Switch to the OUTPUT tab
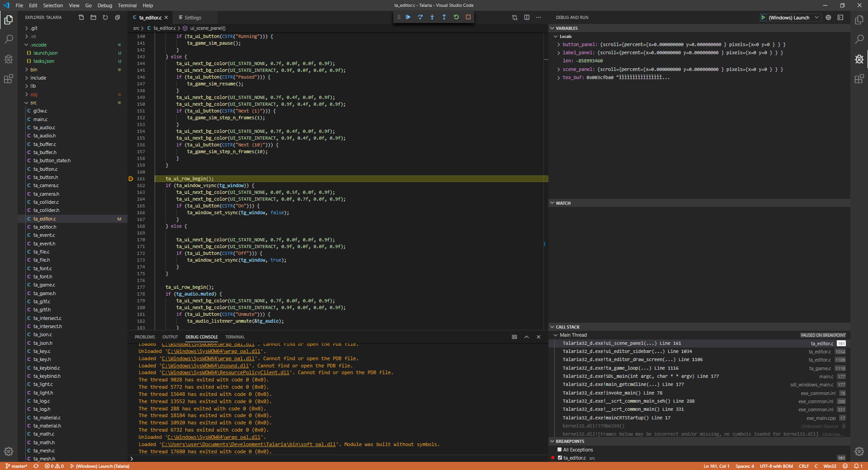The width and height of the screenshot is (868, 470). coord(170,337)
